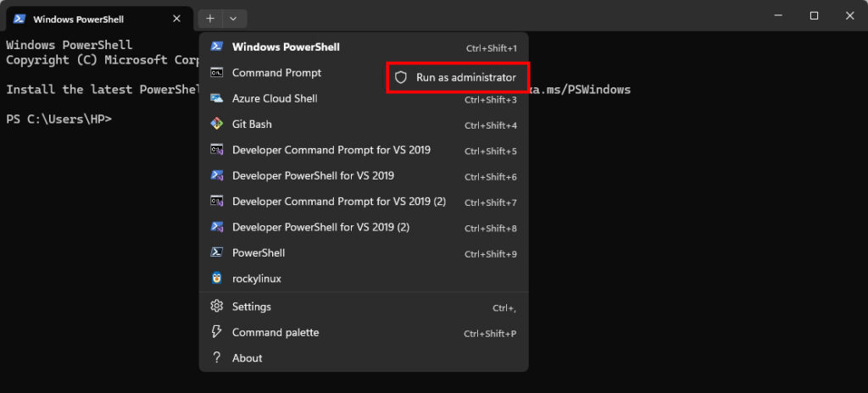This screenshot has width=868, height=393.
Task: Minimize the Terminal window
Action: 778,16
